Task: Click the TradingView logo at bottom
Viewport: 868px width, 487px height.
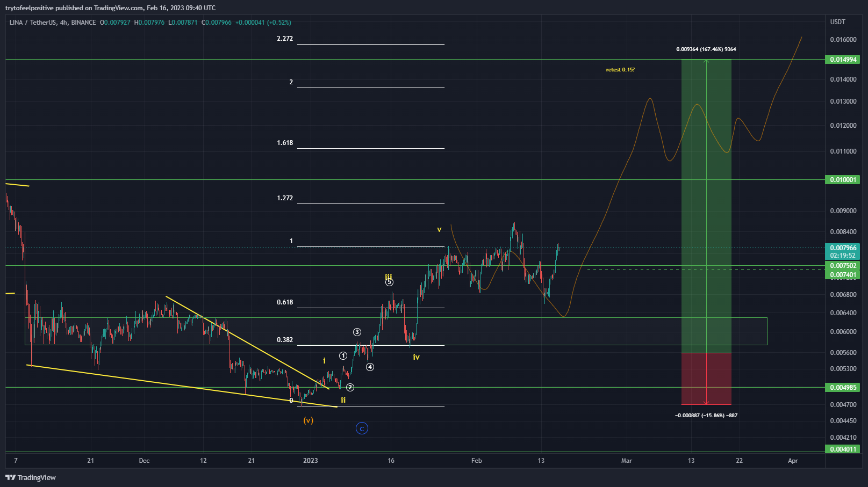Action: pyautogui.click(x=31, y=477)
